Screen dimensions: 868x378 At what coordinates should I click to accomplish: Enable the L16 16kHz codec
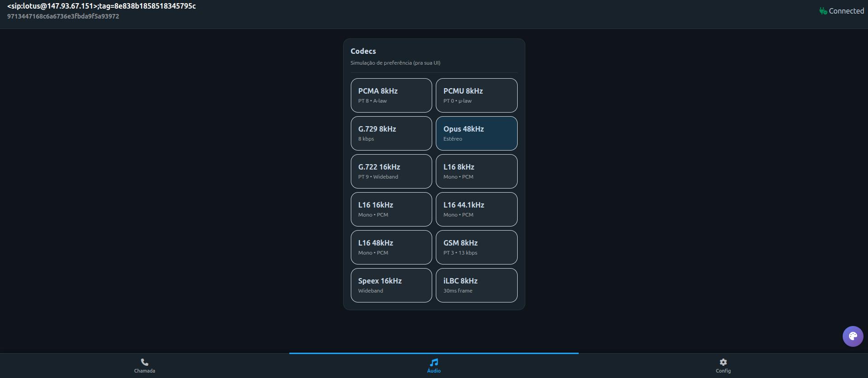coord(391,209)
